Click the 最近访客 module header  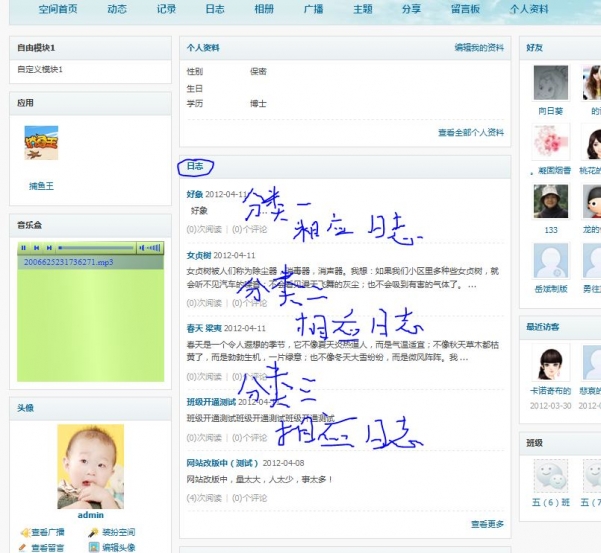click(542, 327)
